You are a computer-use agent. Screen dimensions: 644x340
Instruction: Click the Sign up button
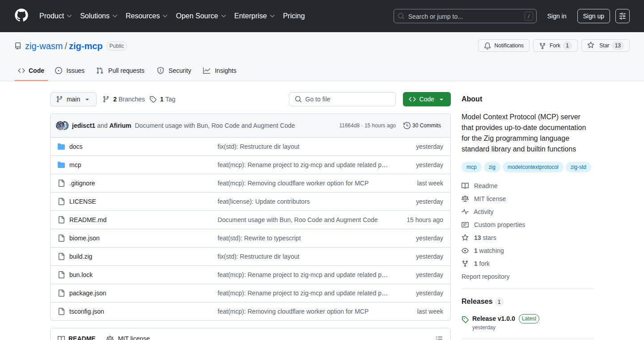click(x=593, y=16)
